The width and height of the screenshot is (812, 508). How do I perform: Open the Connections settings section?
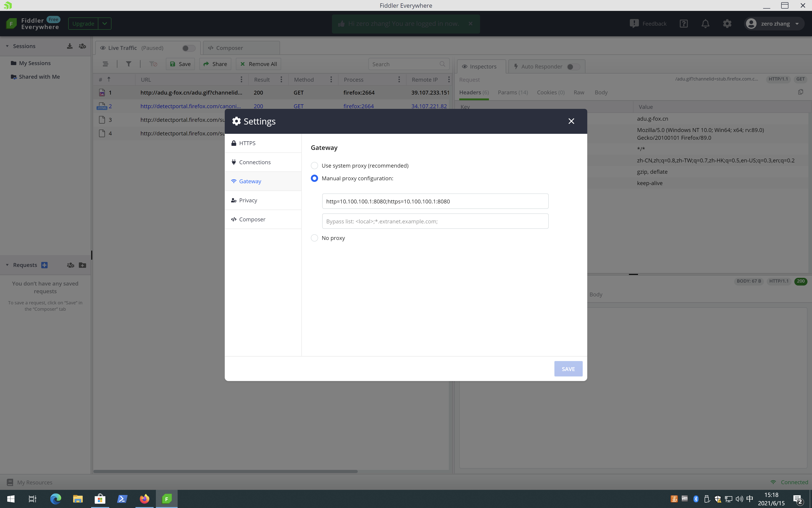click(x=263, y=162)
